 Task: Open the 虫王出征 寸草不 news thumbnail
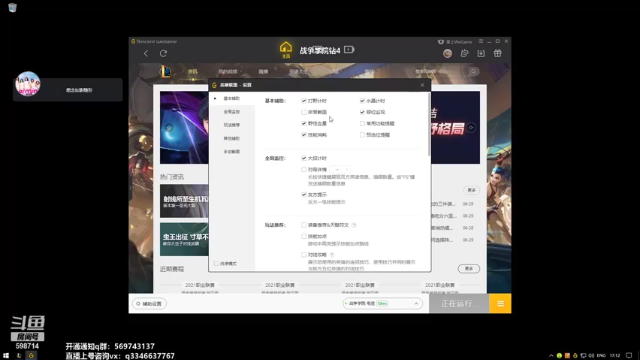click(x=184, y=239)
